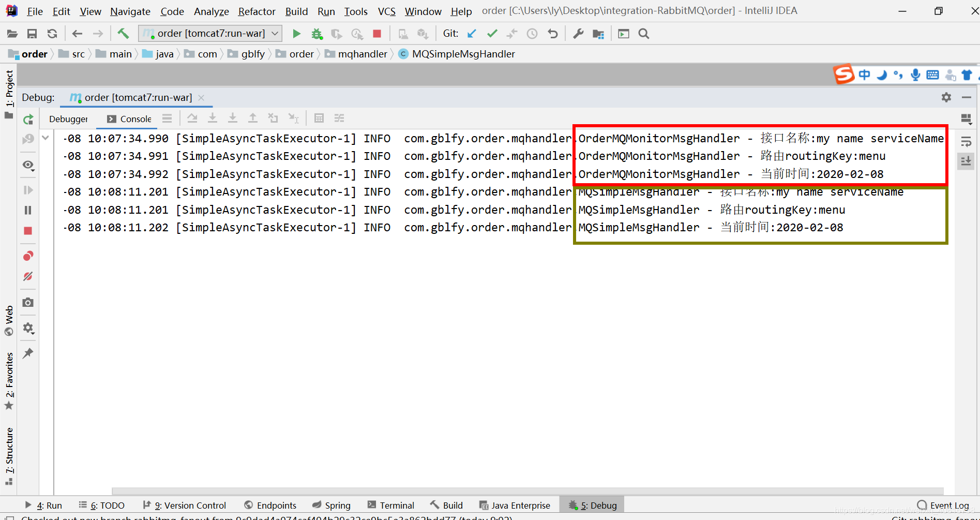Close the order [tomcat7:run-war] debug tab

point(201,98)
